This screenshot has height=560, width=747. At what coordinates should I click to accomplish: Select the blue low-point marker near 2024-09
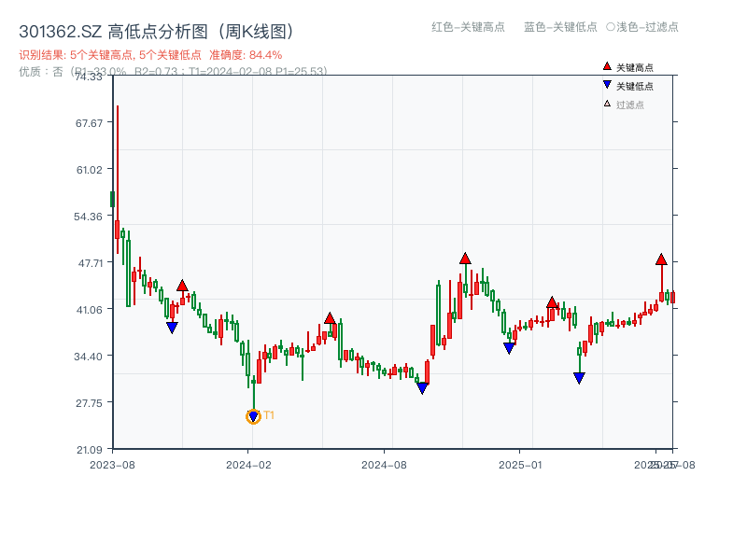coord(423,386)
